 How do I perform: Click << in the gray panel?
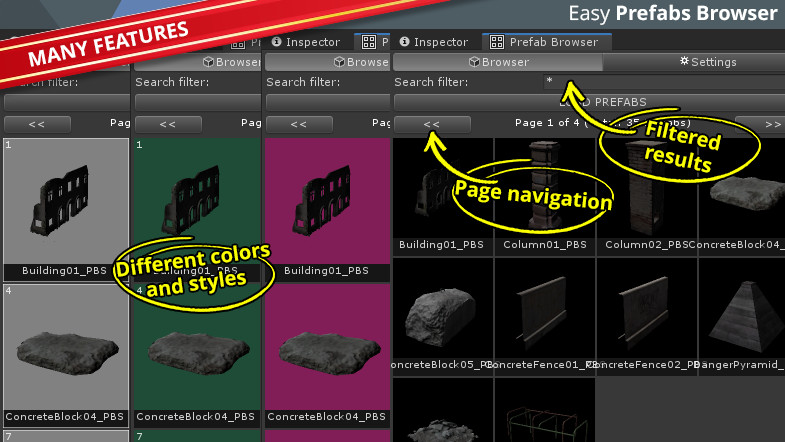point(37,124)
